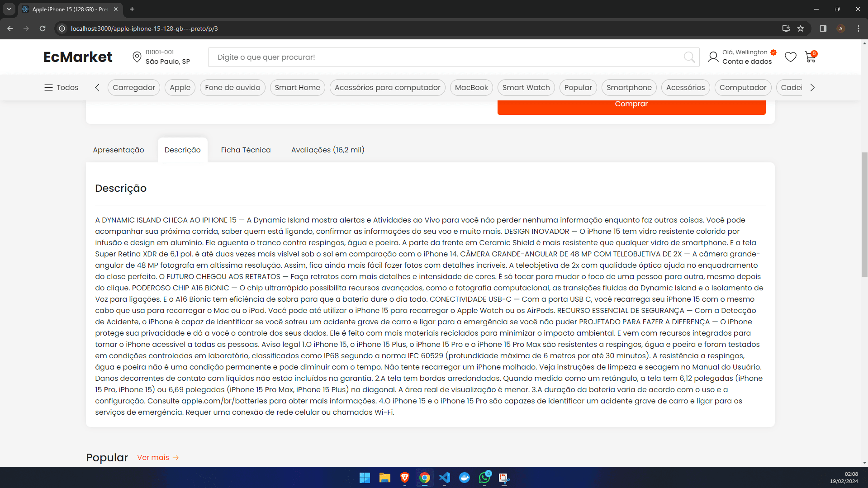This screenshot has height=488, width=868.
Task: Open the Snipping Tool from the taskbar
Action: (x=504, y=478)
